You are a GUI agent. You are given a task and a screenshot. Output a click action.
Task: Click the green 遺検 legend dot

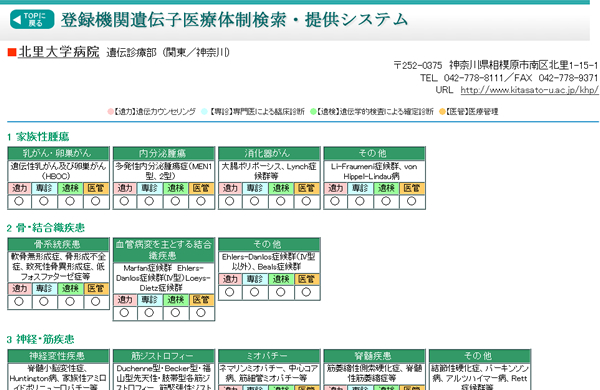click(313, 111)
